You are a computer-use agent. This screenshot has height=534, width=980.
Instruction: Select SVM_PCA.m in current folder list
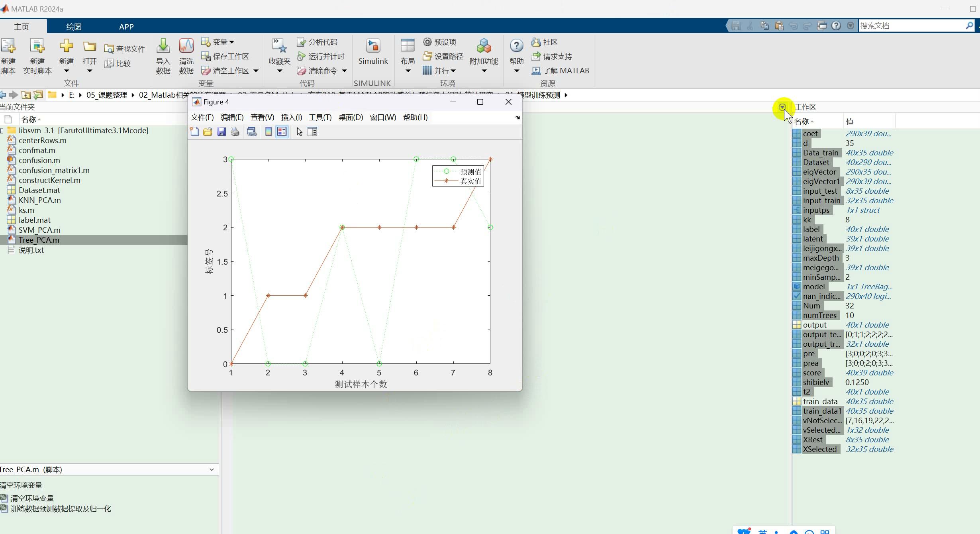[39, 230]
